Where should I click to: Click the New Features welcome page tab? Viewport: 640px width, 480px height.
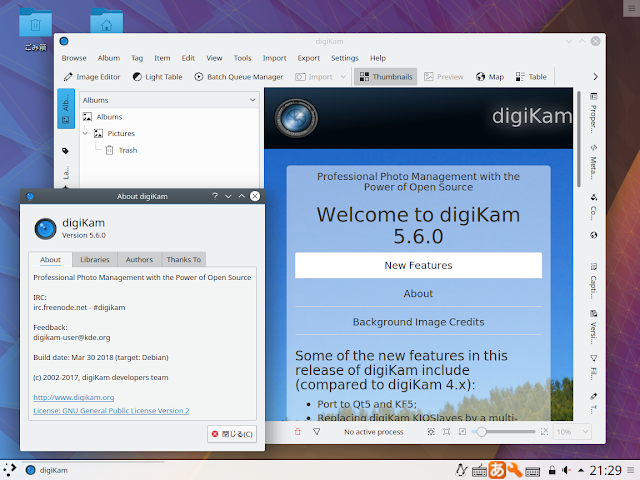pos(418,265)
